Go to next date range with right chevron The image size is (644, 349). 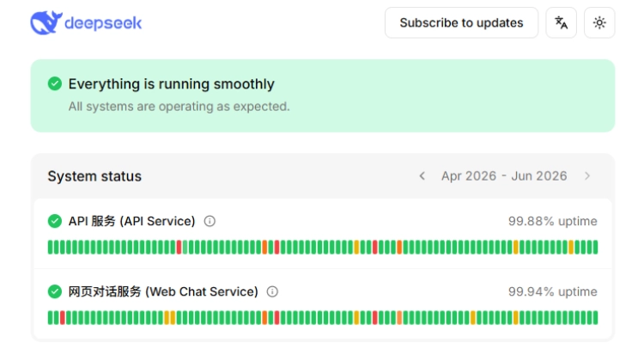pyautogui.click(x=587, y=176)
